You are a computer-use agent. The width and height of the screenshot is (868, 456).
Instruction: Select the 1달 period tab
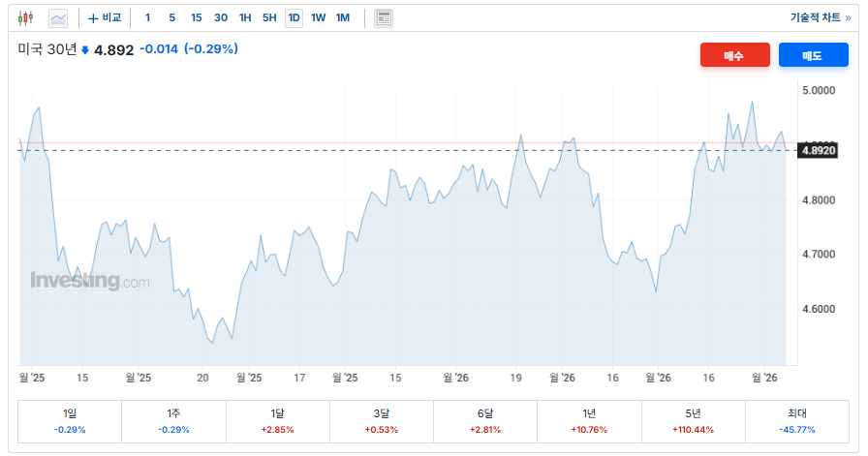[x=278, y=420]
